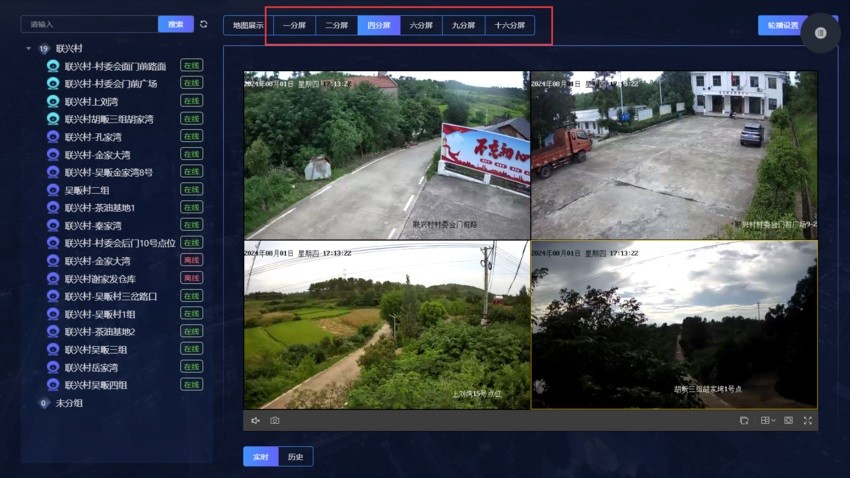Image resolution: width=850 pixels, height=478 pixels.
Task: Click the fit-to-window icon in player bar
Action: [x=788, y=421]
